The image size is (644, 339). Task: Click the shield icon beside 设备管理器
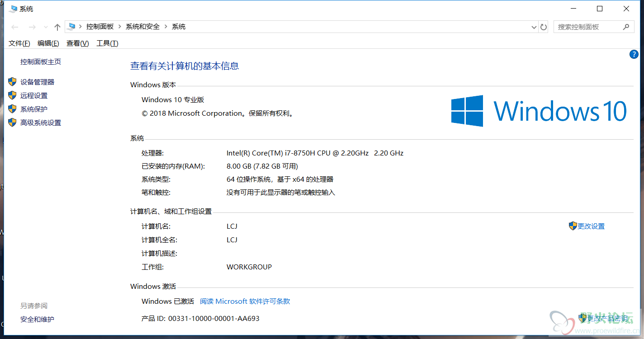[x=12, y=82]
